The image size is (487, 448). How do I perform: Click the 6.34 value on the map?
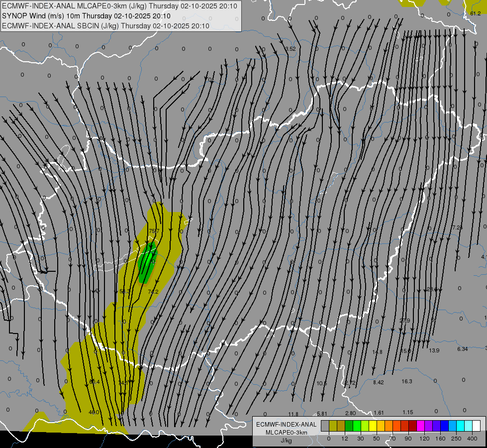pyautogui.click(x=463, y=349)
